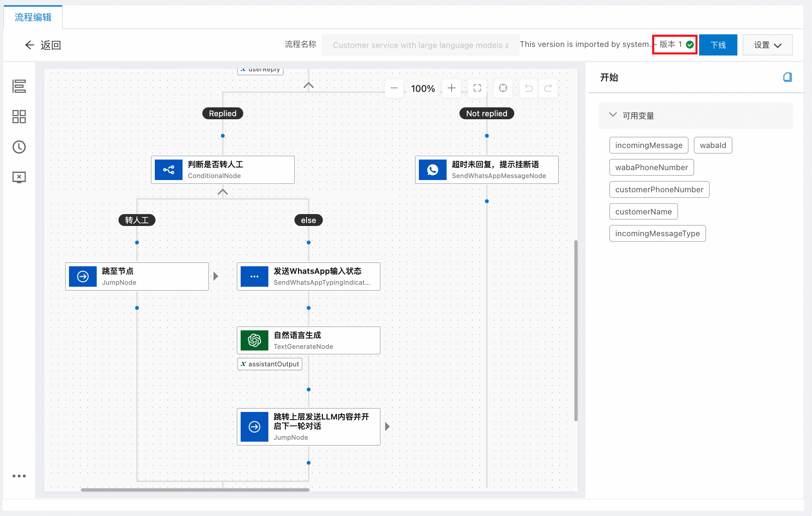Click the zoom out minus icon
Viewport: 812px width, 516px height.
pos(394,89)
